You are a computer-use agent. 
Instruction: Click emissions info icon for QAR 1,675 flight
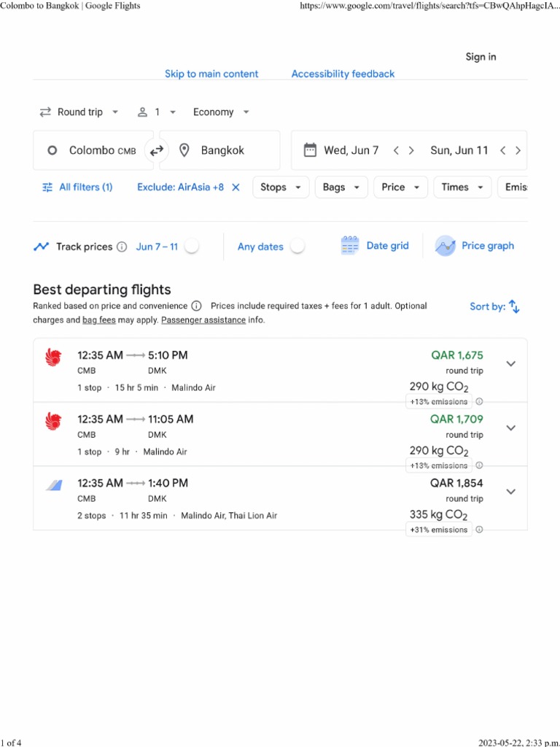click(x=480, y=402)
